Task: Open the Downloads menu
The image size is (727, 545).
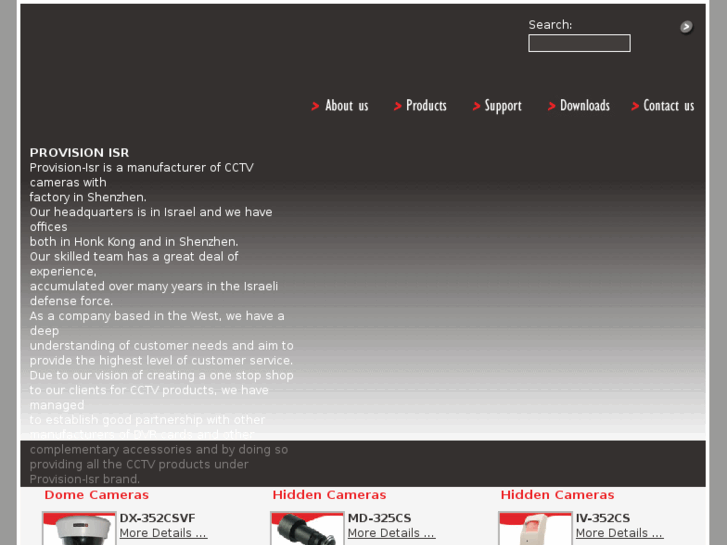Action: 585,106
